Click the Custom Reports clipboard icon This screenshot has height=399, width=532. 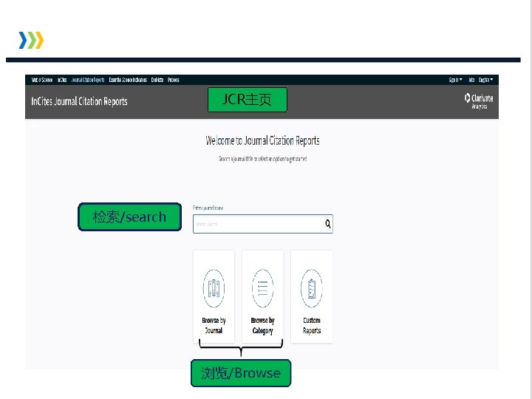coord(312,288)
